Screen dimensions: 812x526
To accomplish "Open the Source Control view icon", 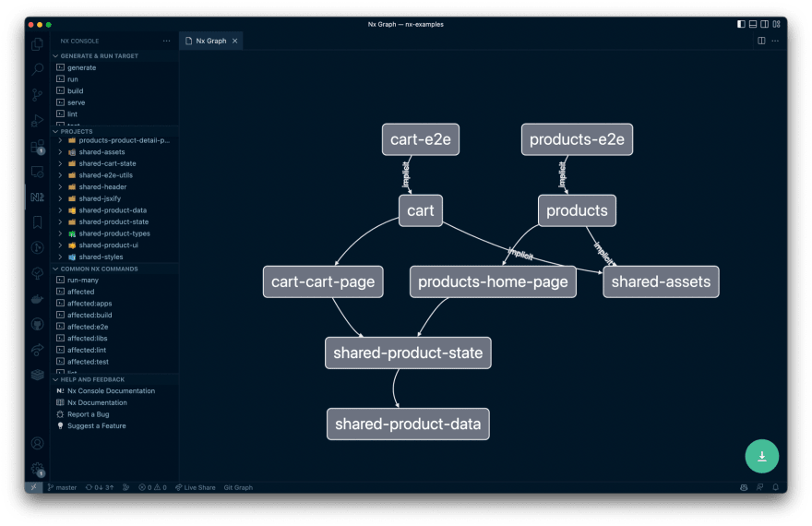I will coord(37,95).
